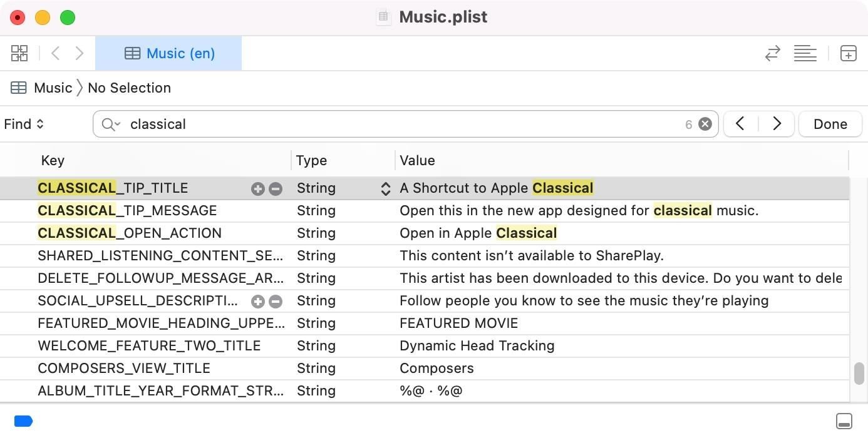The height and width of the screenshot is (438, 868).
Task: Click the 6 matches count
Action: click(x=688, y=125)
